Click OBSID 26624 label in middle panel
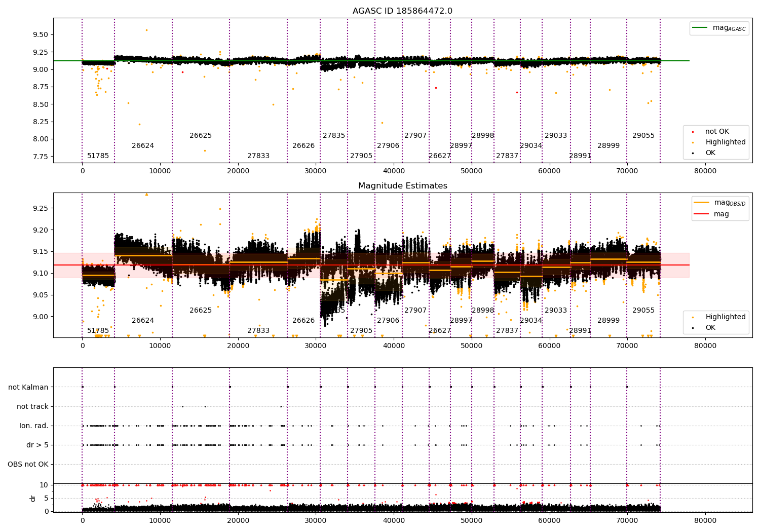Screen dimensions: 760x532 pyautogui.click(x=143, y=321)
